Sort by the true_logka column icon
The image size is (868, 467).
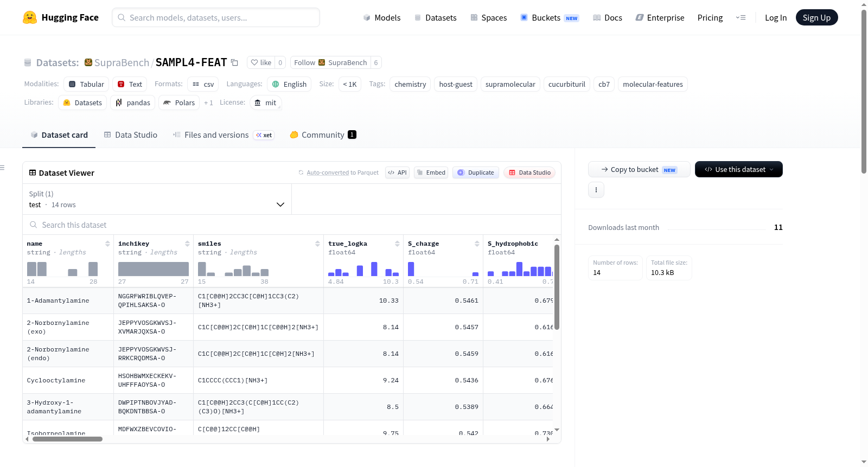(x=397, y=244)
